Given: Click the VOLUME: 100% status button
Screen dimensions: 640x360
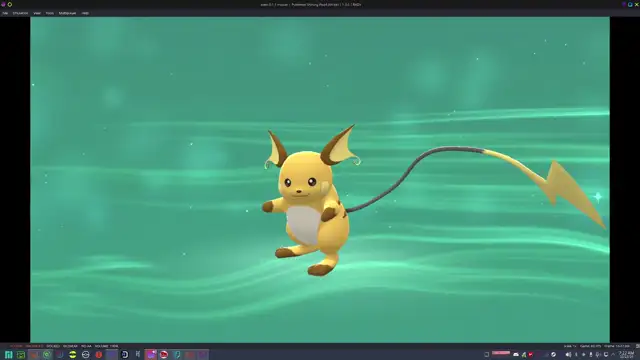Looking at the screenshot, I should pos(106,346).
